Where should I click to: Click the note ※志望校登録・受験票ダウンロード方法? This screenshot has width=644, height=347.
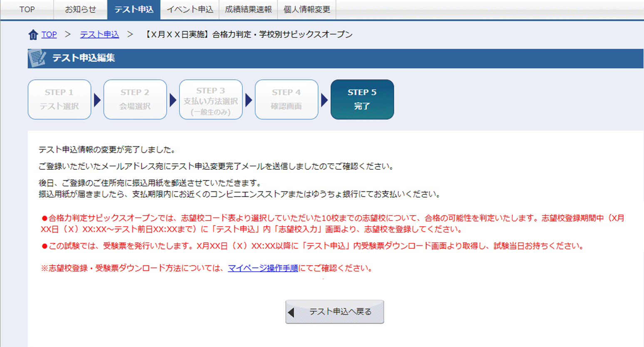coord(206,268)
